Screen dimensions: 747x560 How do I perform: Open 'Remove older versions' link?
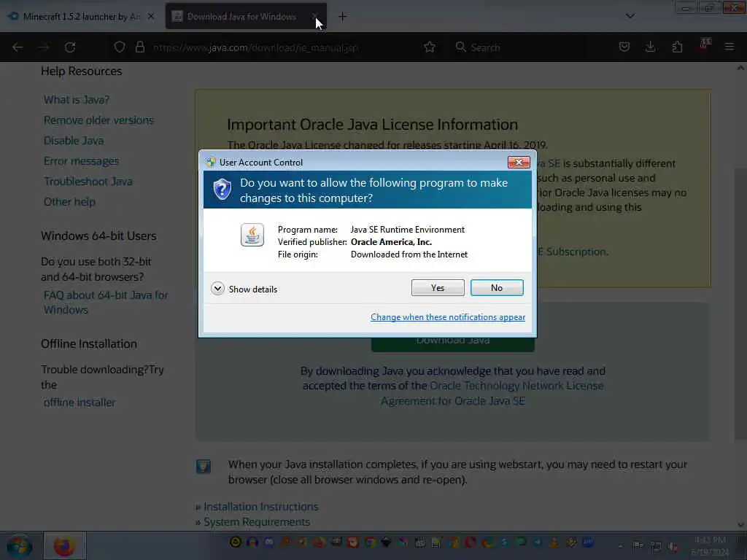[98, 120]
